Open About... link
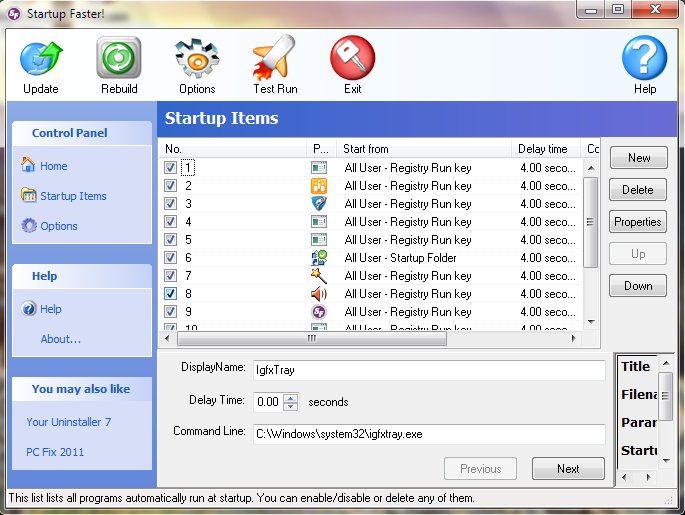This screenshot has height=515, width=685. pyautogui.click(x=61, y=339)
